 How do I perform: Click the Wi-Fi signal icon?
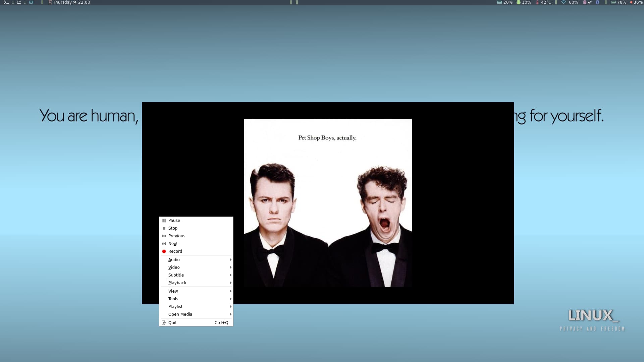click(563, 2)
